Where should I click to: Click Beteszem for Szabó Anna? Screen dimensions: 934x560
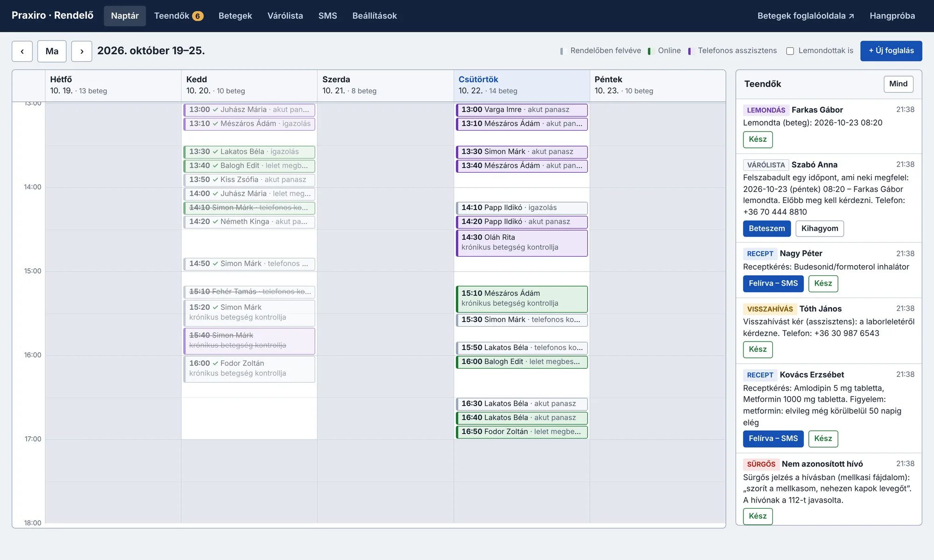pyautogui.click(x=766, y=229)
